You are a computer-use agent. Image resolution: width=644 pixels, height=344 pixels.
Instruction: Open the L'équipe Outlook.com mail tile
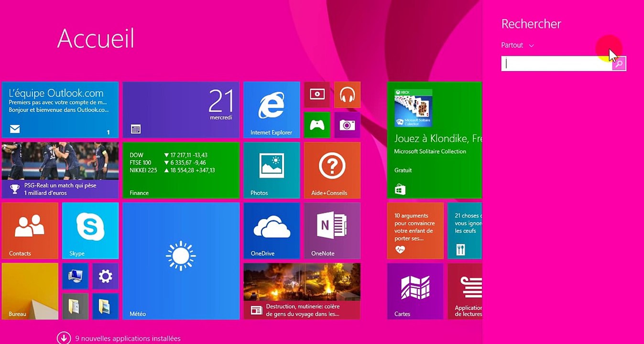coord(60,110)
